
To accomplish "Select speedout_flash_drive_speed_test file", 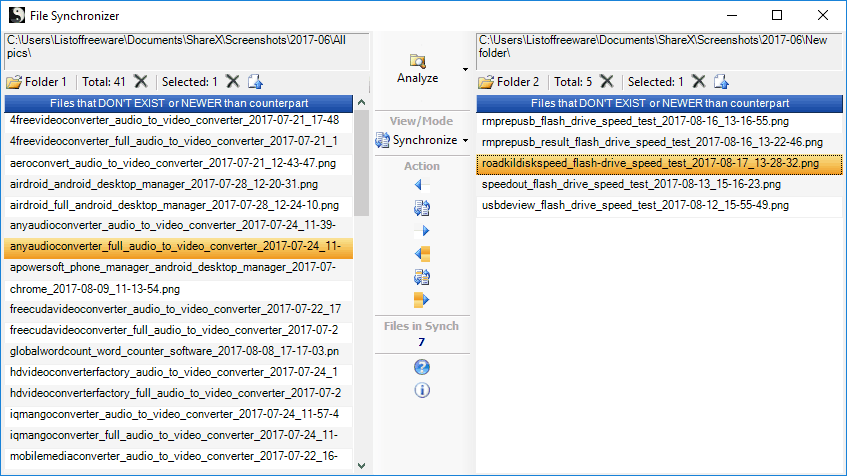I will tap(660, 185).
